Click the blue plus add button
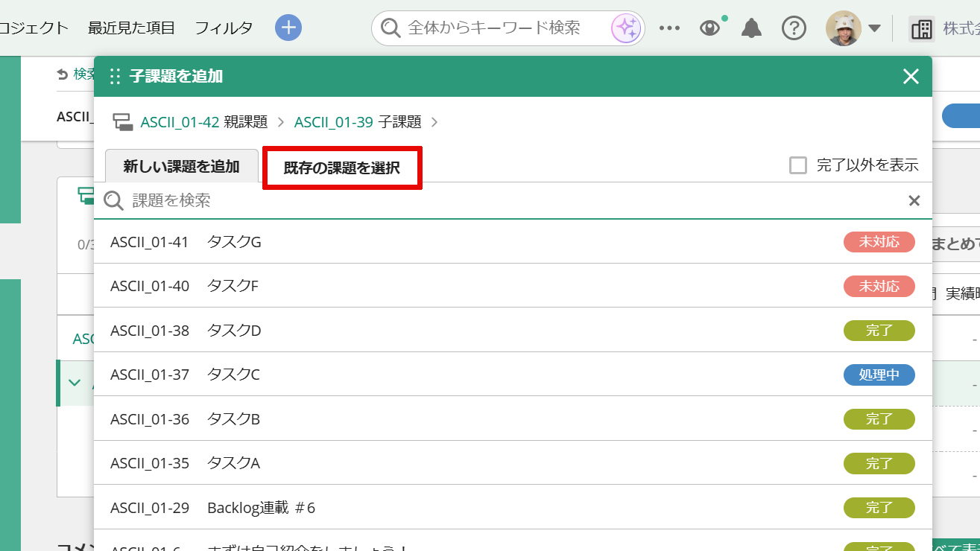980x551 pixels. click(x=288, y=28)
